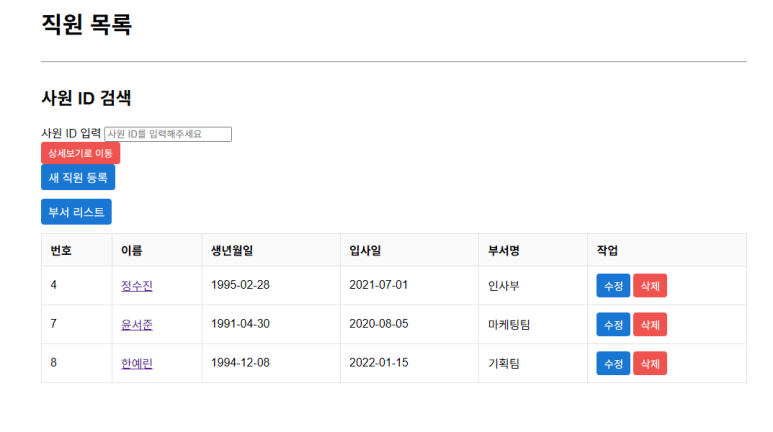Click the 번호 column header
Viewport: 773px width, 432px height.
click(61, 251)
